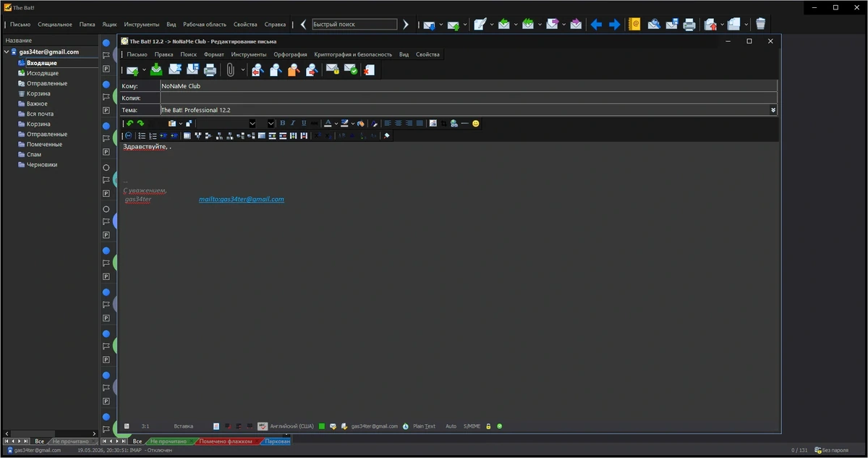Image resolution: width=868 pixels, height=458 pixels.
Task: Open the dropdown arrow next to Send icon
Action: 144,70
